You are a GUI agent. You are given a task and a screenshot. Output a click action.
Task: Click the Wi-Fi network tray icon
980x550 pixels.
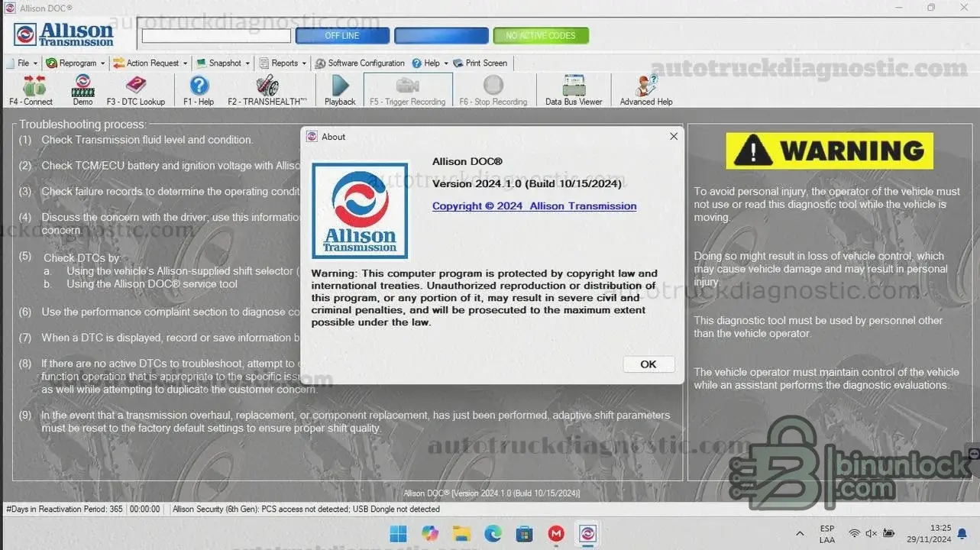[x=854, y=533]
